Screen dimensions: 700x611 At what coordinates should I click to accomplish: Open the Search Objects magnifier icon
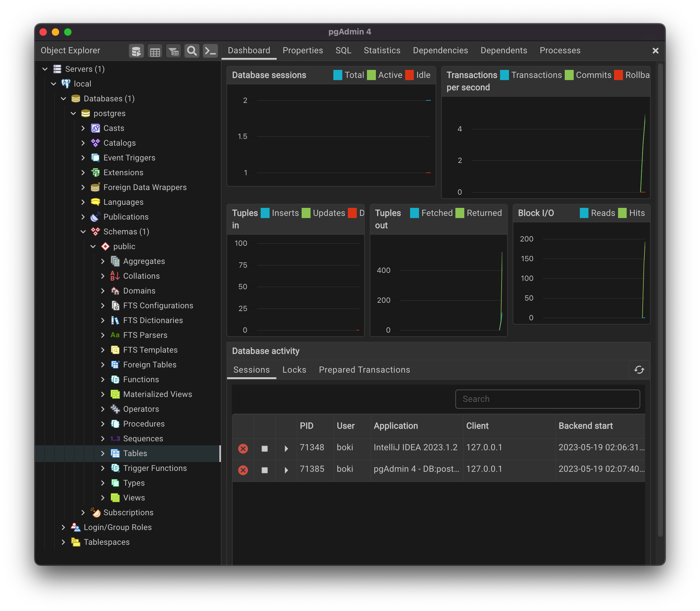point(192,51)
